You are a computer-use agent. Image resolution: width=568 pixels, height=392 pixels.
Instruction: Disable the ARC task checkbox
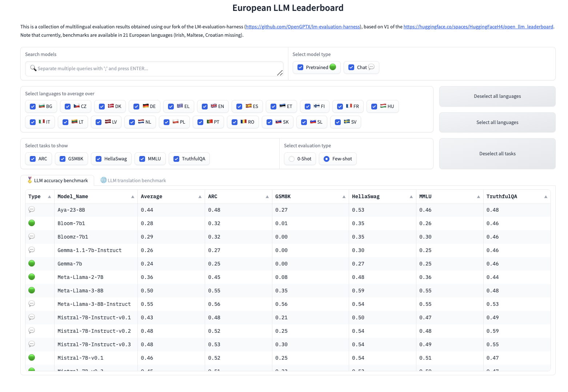33,159
